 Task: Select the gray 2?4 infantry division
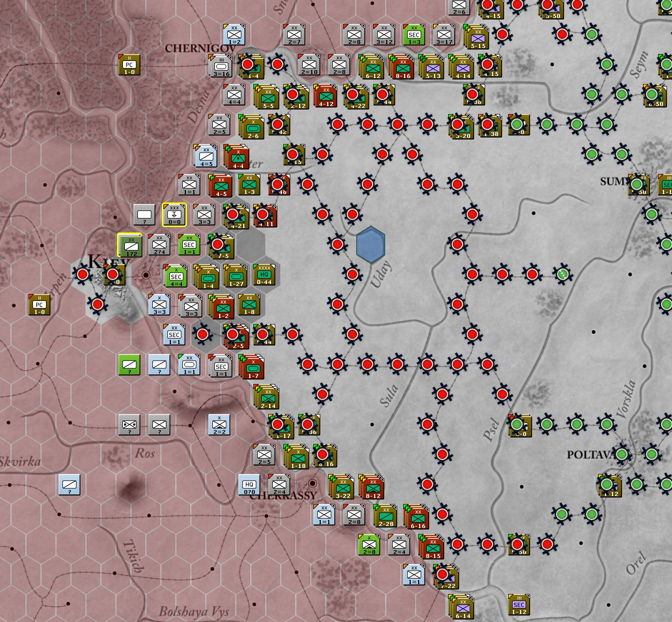click(x=159, y=244)
